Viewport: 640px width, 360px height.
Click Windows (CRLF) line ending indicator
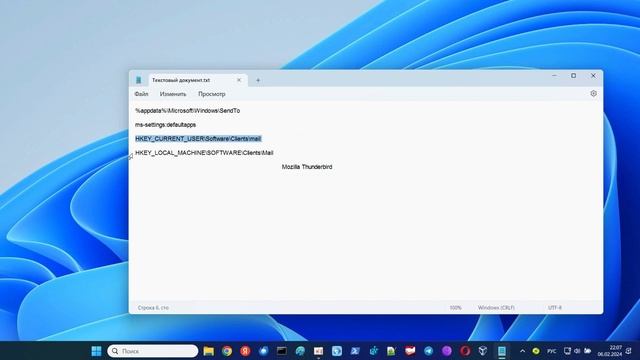[x=496, y=308]
